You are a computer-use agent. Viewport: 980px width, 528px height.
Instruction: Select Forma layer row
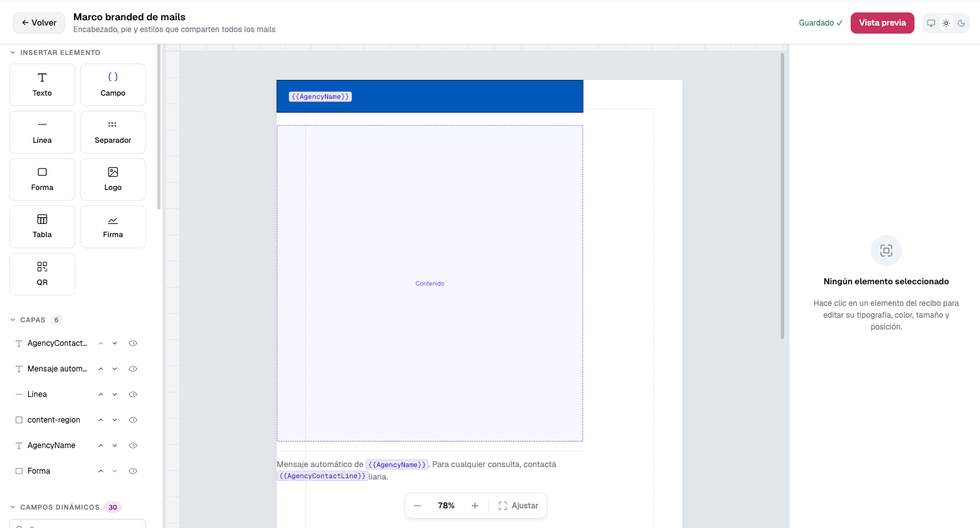point(77,471)
